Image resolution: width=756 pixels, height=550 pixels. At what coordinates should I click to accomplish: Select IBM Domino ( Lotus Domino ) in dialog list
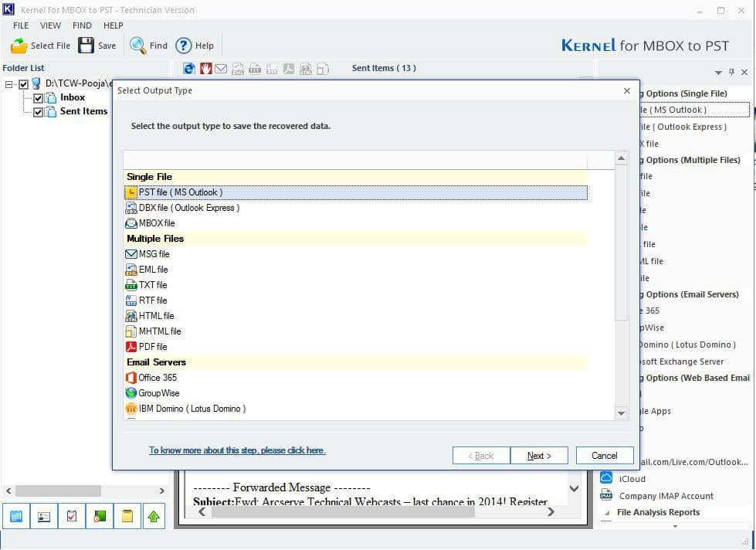[356, 409]
